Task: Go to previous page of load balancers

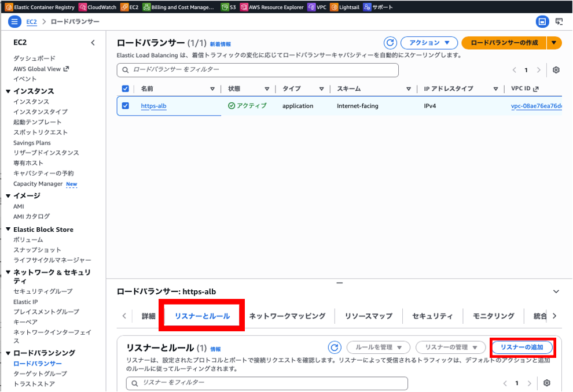Action: click(x=514, y=70)
